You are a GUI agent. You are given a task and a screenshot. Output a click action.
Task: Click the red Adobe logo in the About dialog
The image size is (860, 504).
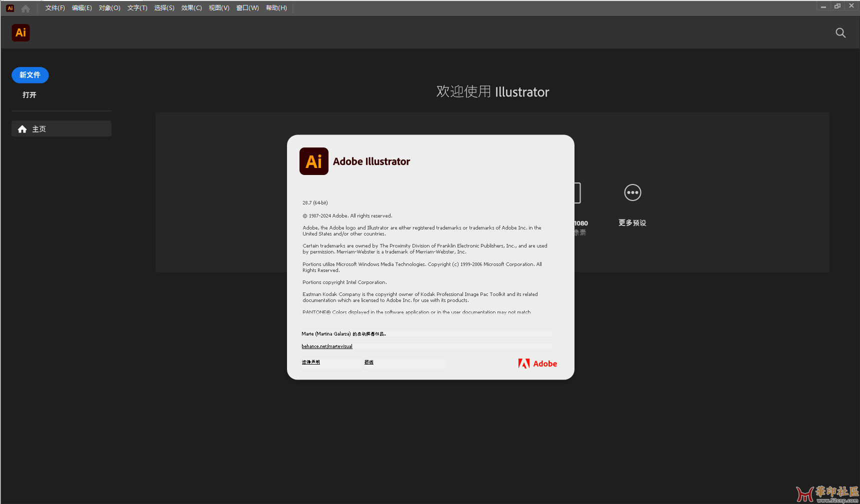point(537,363)
